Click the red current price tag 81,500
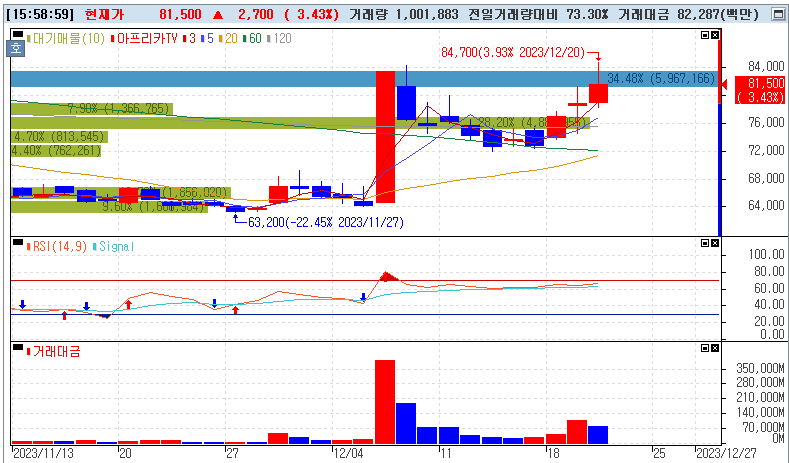Image resolution: width=789 pixels, height=463 pixels. click(760, 90)
